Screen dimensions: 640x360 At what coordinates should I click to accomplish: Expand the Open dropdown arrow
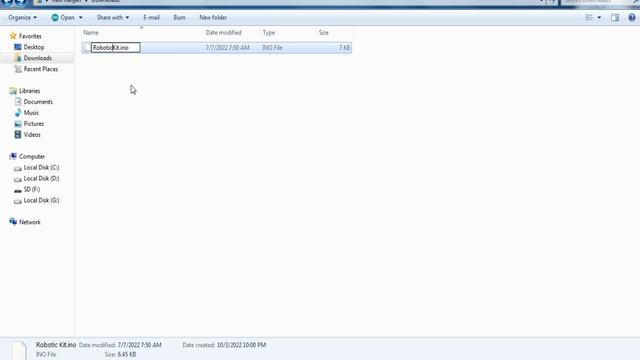point(80,18)
